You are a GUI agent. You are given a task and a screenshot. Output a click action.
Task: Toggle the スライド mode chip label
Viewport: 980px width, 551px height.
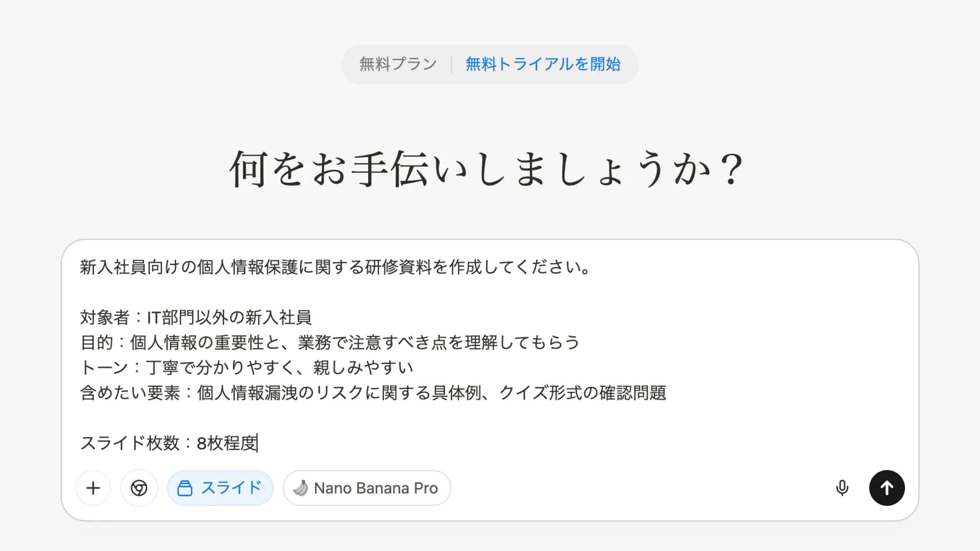231,488
